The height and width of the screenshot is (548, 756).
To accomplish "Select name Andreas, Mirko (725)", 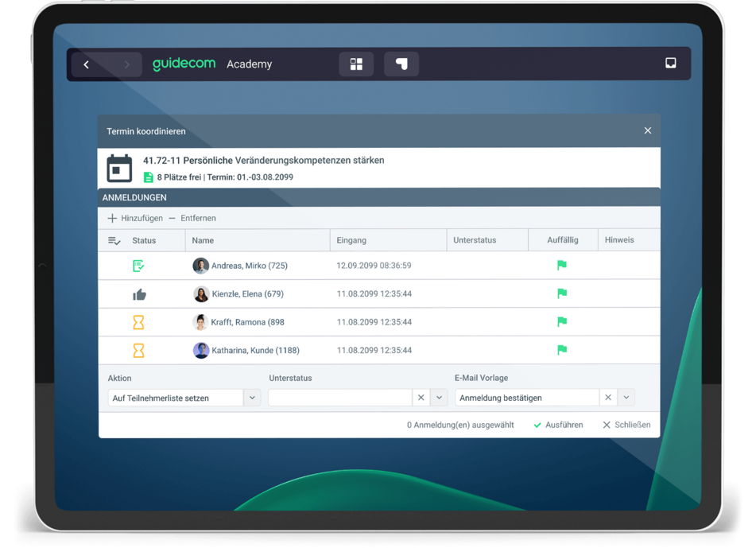I will 250,266.
